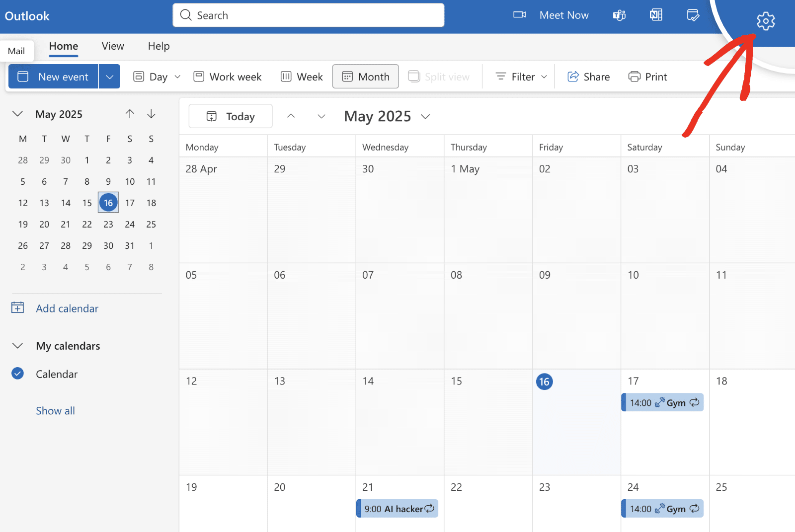Click the Meet Now label
The image size is (795, 532).
point(564,15)
